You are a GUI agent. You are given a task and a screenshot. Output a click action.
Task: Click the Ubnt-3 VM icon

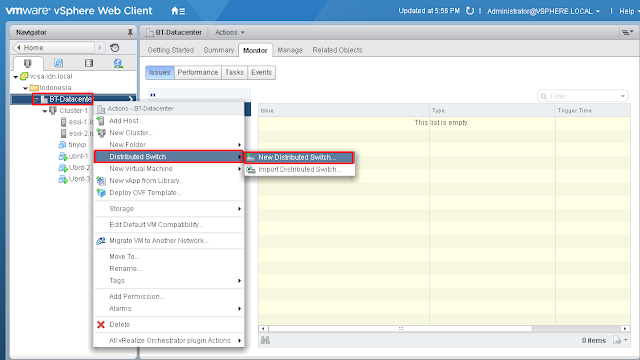[x=63, y=179]
